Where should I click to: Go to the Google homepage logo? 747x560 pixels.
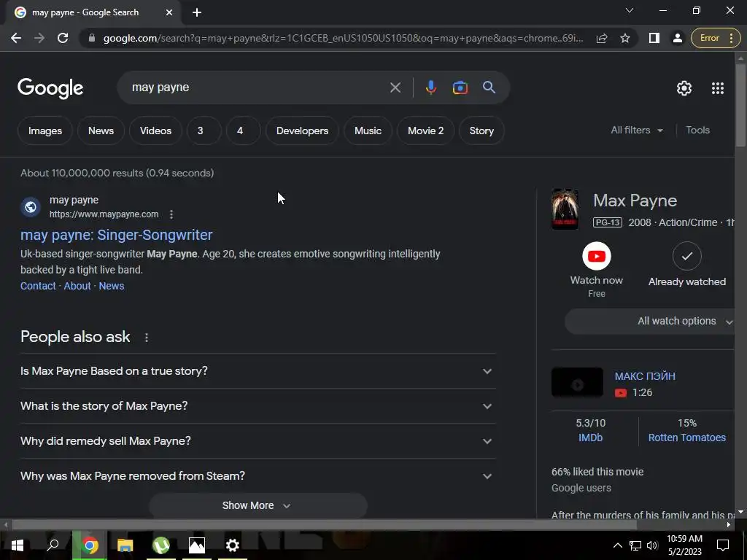tap(50, 88)
